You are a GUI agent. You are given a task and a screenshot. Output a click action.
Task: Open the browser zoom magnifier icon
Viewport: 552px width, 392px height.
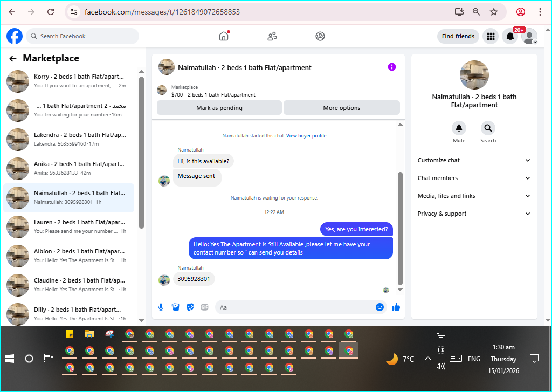477,12
